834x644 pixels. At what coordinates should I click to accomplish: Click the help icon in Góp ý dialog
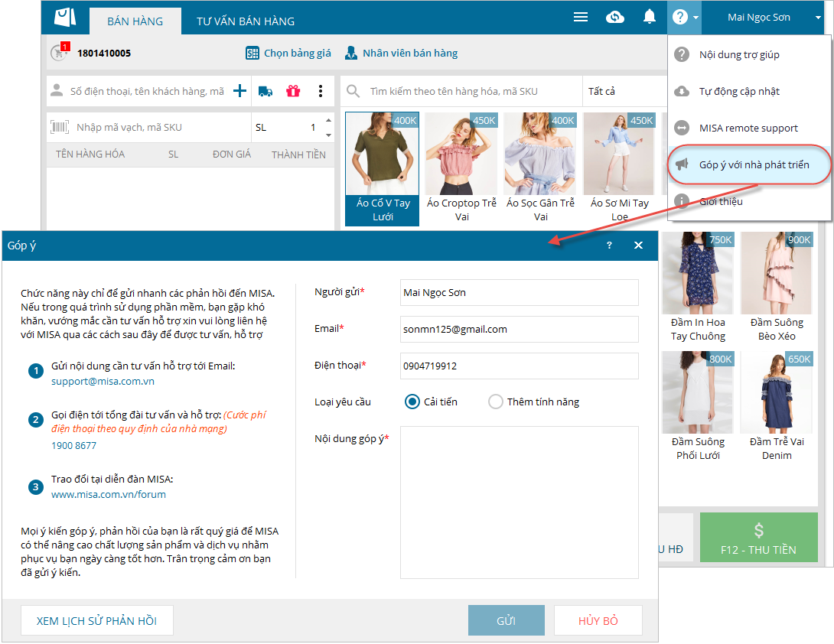pyautogui.click(x=609, y=246)
